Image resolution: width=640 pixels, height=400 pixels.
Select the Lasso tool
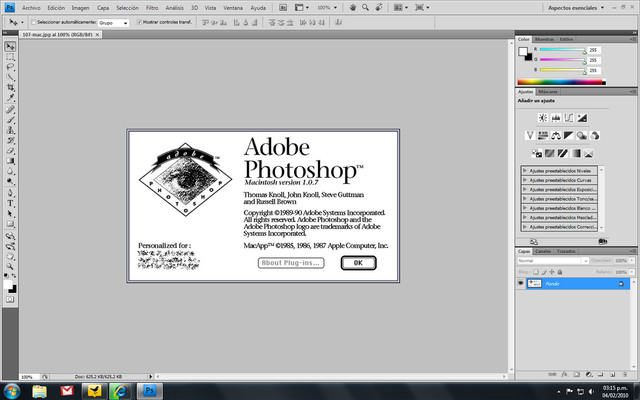[x=10, y=67]
